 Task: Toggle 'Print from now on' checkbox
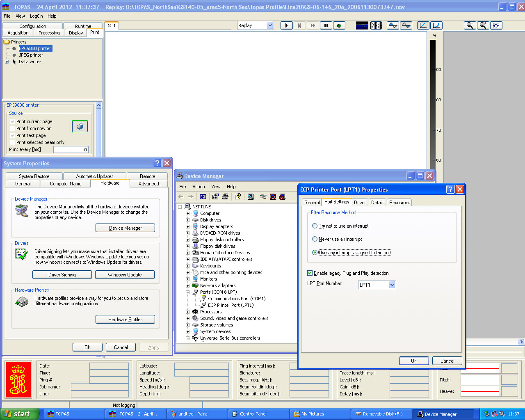coord(13,128)
